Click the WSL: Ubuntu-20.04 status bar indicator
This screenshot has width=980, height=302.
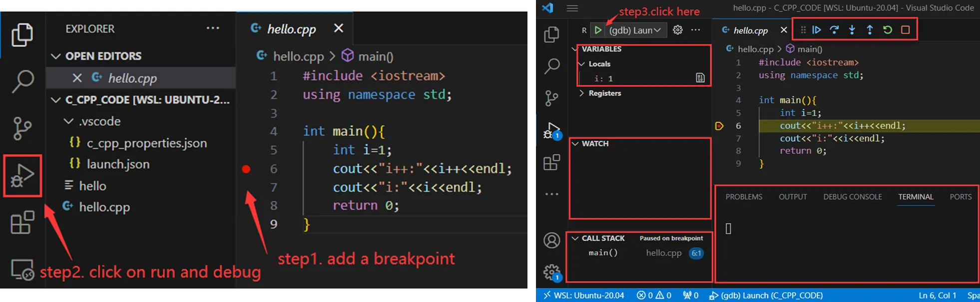[x=583, y=295]
